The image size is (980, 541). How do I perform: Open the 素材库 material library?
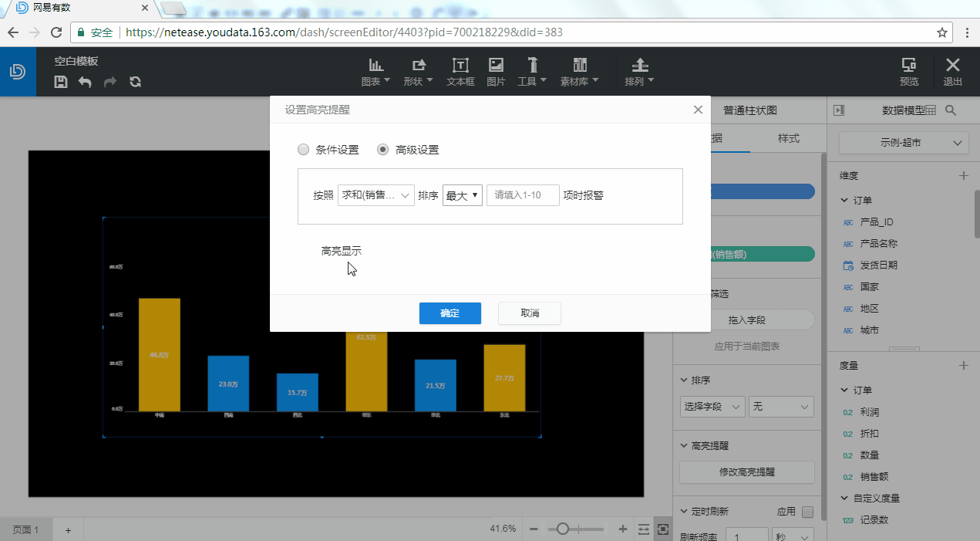580,72
